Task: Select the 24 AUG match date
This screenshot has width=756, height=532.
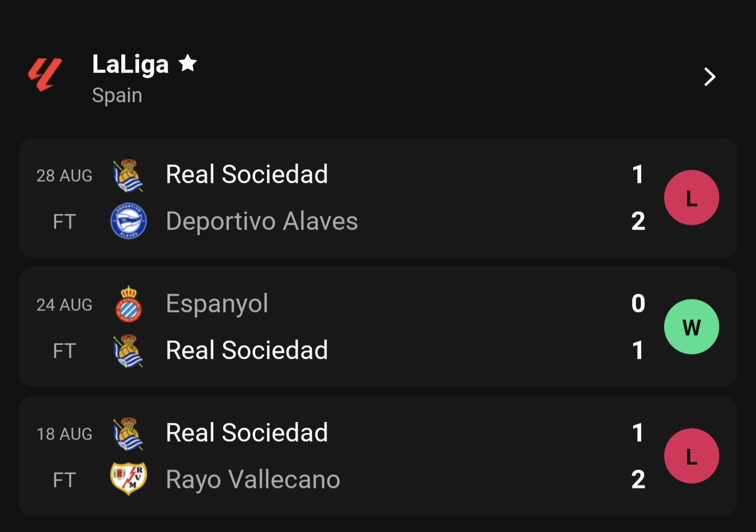Action: [x=64, y=305]
